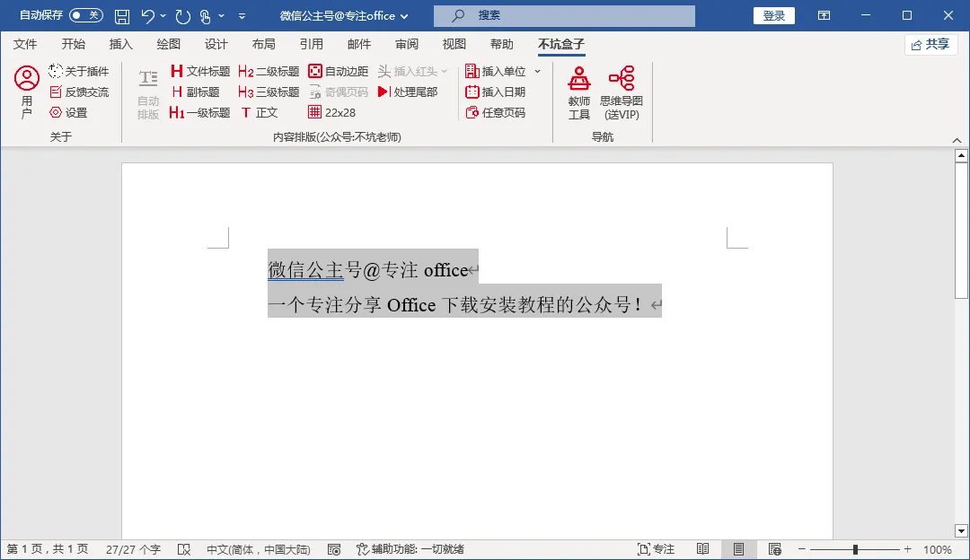The image size is (970, 560).
Task: Click 任意页码 page number option
Action: [496, 112]
